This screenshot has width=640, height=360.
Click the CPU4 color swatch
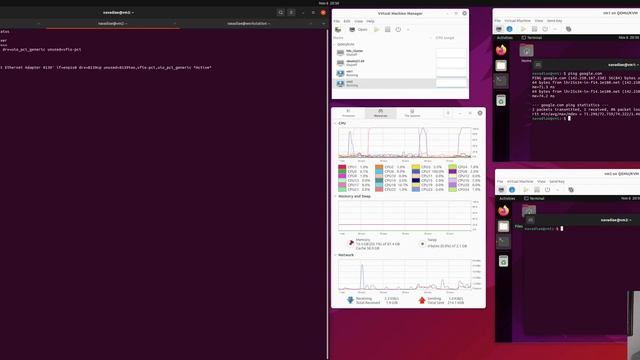pyautogui.click(x=452, y=167)
